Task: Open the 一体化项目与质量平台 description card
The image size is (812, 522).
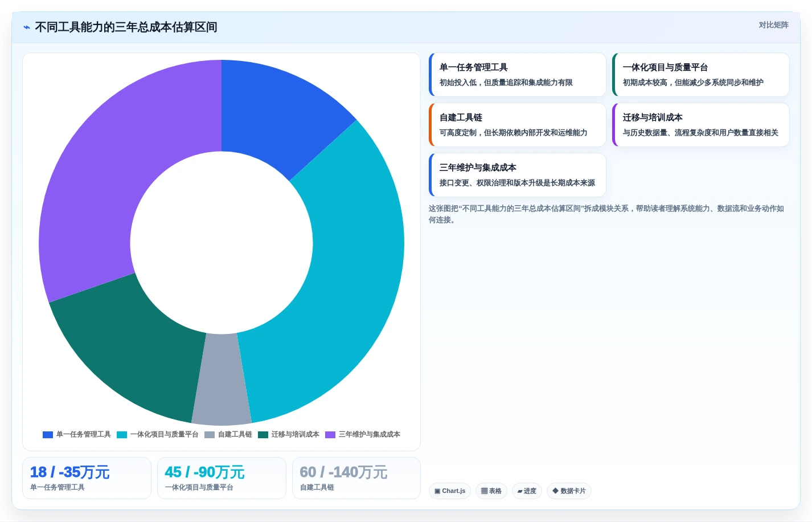Action: tap(700, 75)
